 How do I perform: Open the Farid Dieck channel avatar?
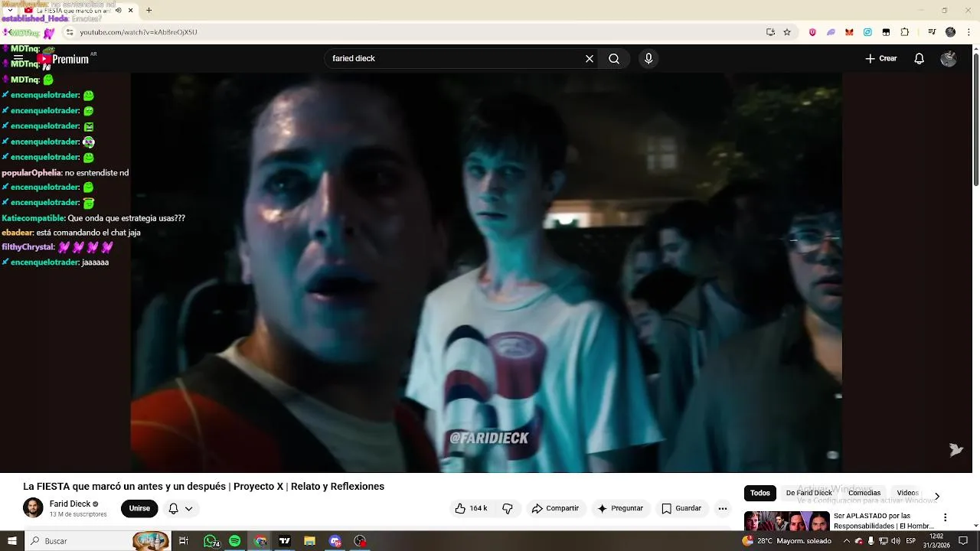click(33, 507)
